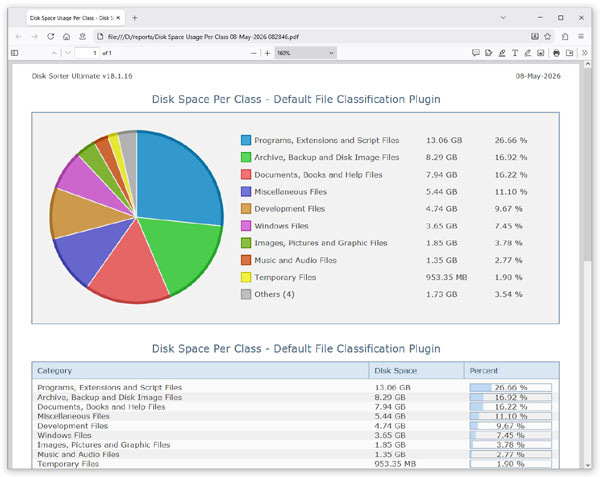Click 'Others (4)' in the chart legend
This screenshot has width=600, height=477.
274,294
